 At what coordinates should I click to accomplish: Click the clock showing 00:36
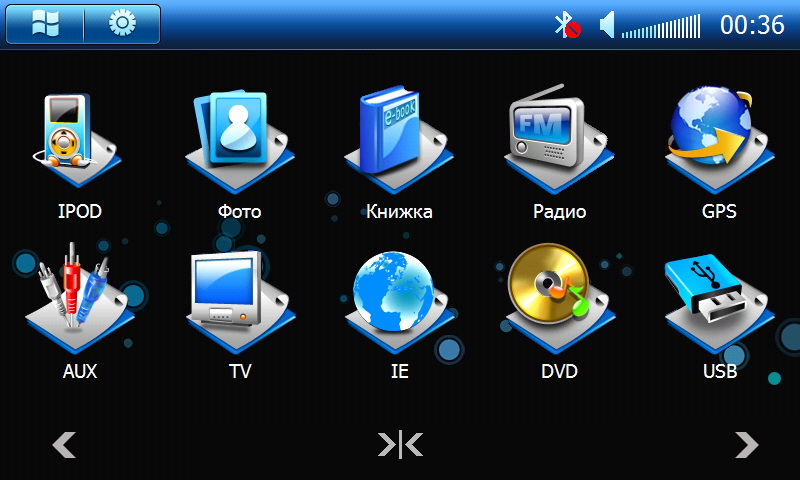pyautogui.click(x=752, y=25)
